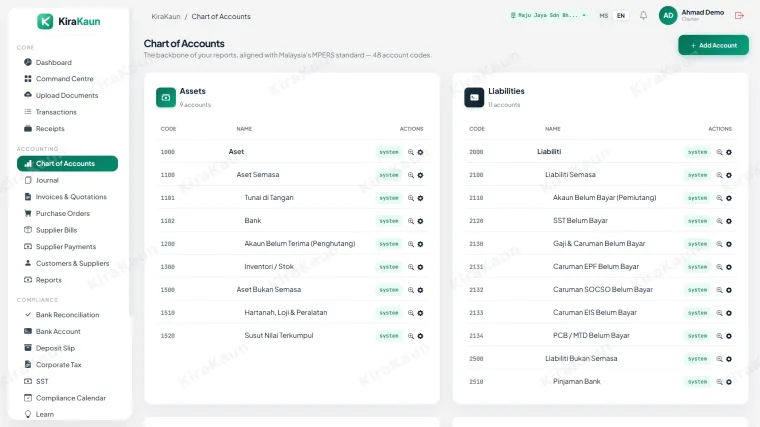Select the Hartanah, Loji & Peralatan name
Viewport: 760px width, 427px height.
point(285,313)
